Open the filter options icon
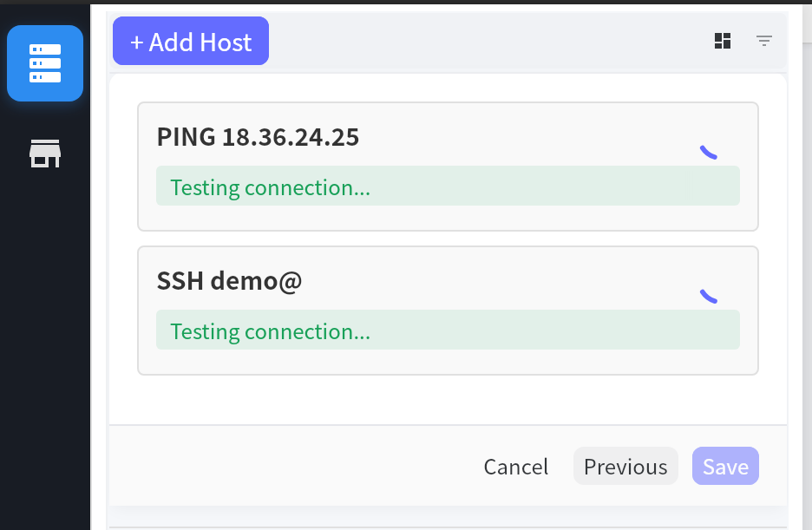Screen dimensions: 812x530 click(x=764, y=41)
